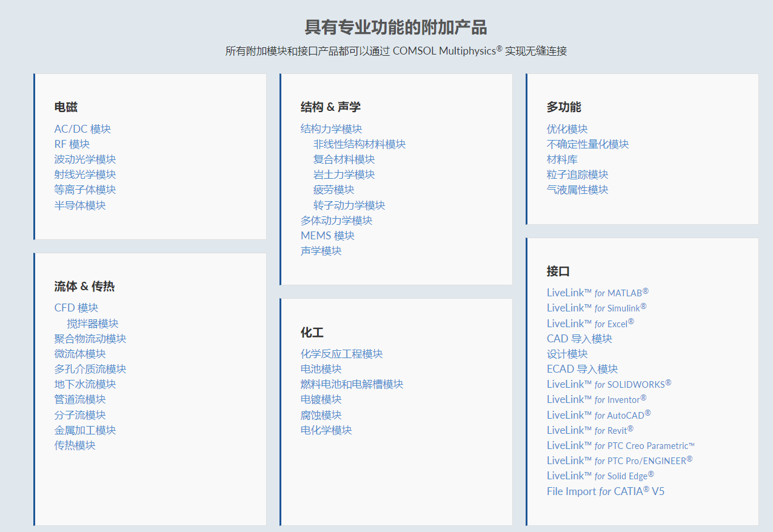
Task: Open the 聚合物流动模块 link
Action: point(90,339)
